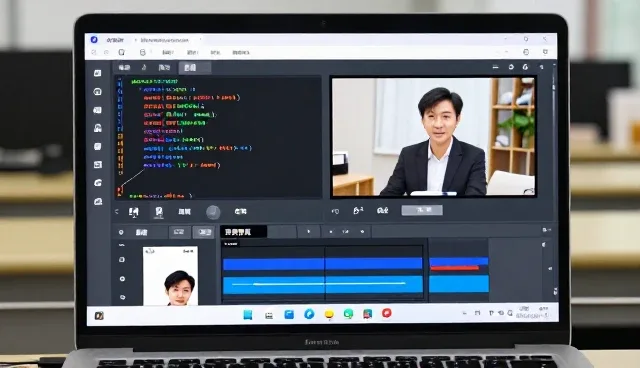Viewport: 640px width, 368px height.
Task: Open the red round icon on the taskbar
Action: pos(387,313)
